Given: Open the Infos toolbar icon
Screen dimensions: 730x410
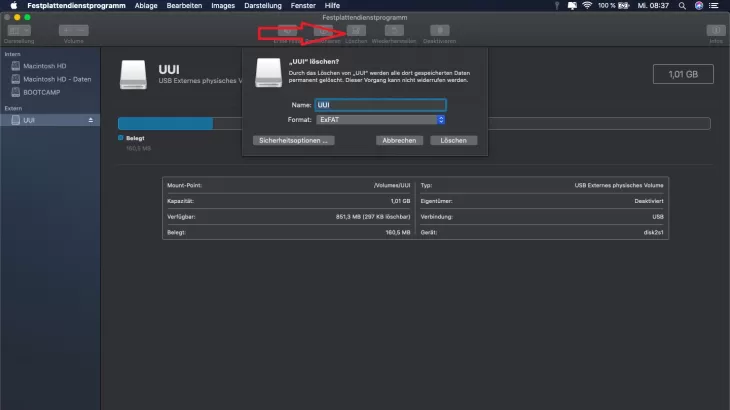Looking at the screenshot, I should (x=714, y=31).
